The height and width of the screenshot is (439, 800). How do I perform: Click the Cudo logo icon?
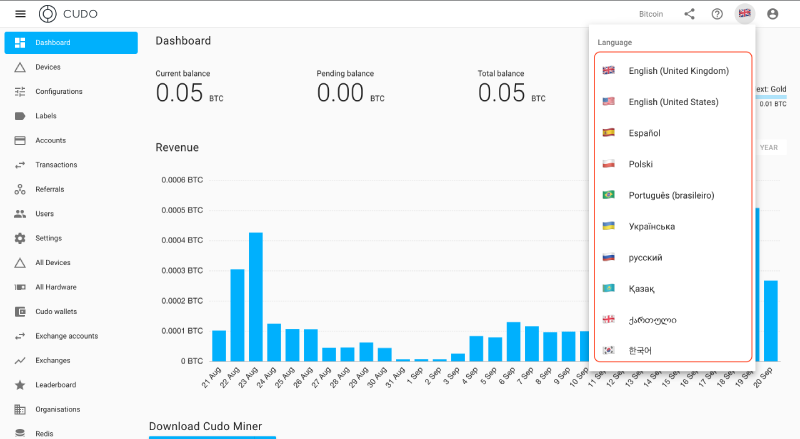(47, 14)
